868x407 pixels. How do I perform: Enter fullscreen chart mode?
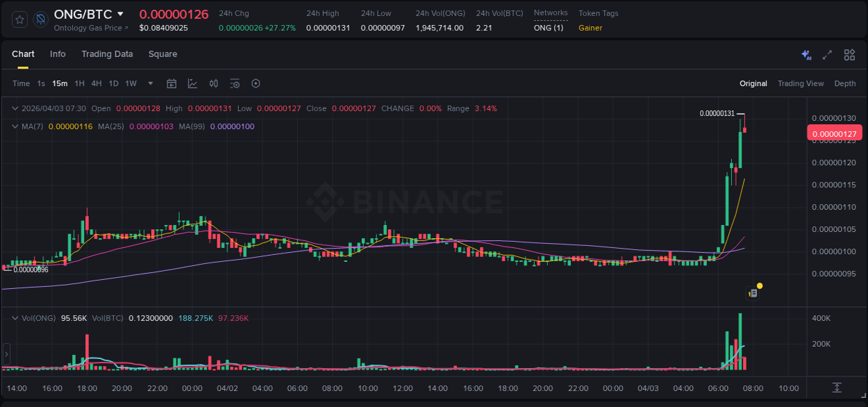(827, 54)
